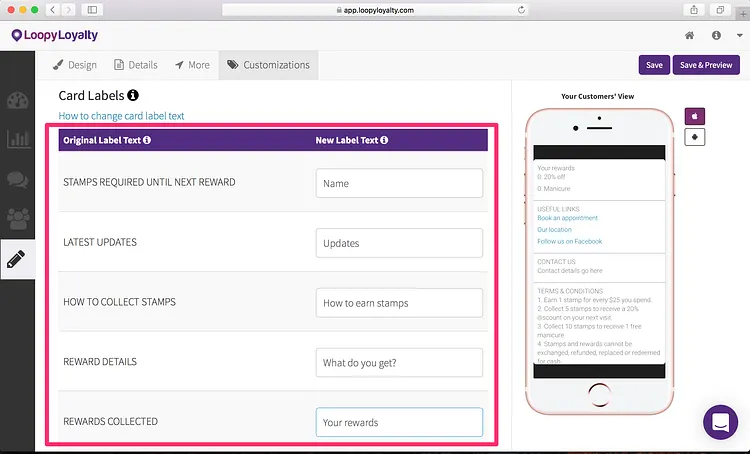Viewport: 750px width, 454px height.
Task: Click the LoopyLoyalty logo
Action: tap(55, 35)
